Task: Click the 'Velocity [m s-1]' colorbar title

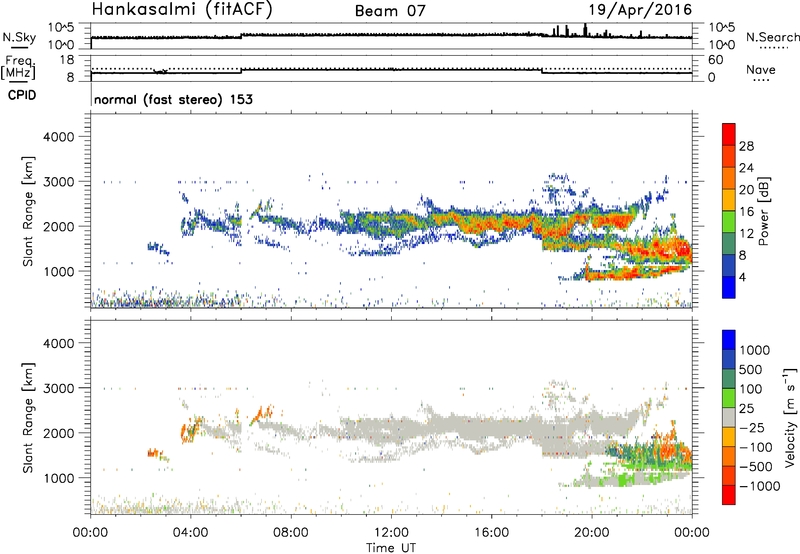Action: (790, 417)
